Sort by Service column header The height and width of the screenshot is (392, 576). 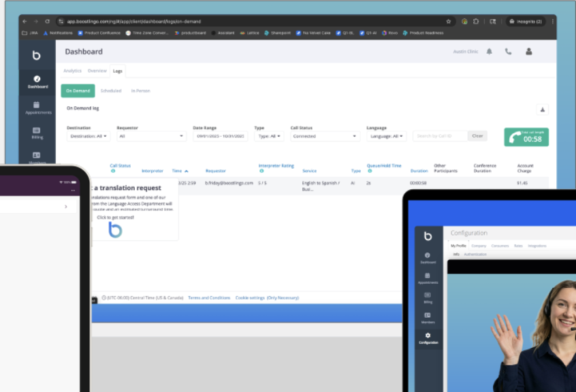pyautogui.click(x=309, y=171)
